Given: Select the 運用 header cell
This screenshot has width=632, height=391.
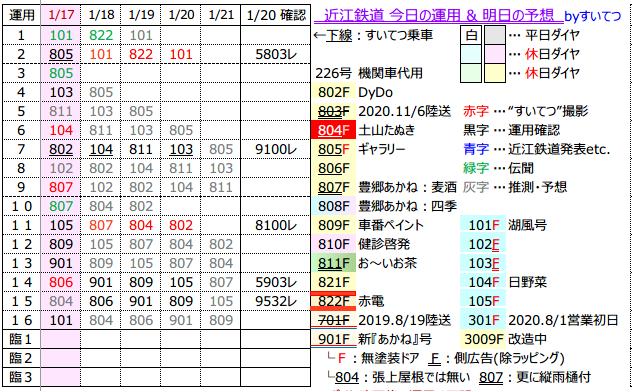Looking at the screenshot, I should [x=22, y=15].
